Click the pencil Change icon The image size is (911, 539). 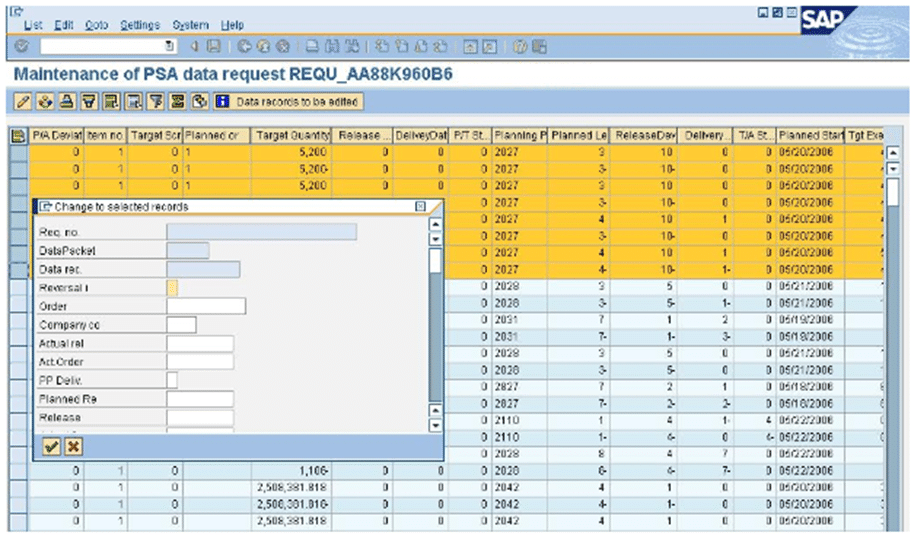(x=23, y=102)
